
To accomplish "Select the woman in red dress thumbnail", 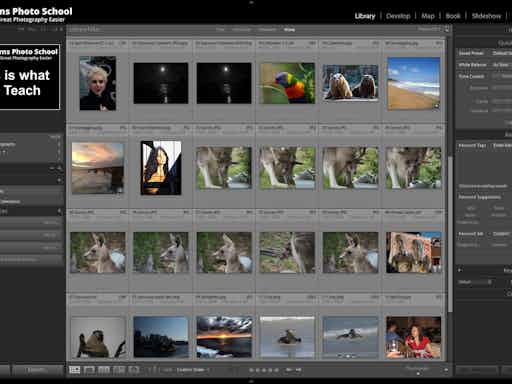I will [x=413, y=337].
